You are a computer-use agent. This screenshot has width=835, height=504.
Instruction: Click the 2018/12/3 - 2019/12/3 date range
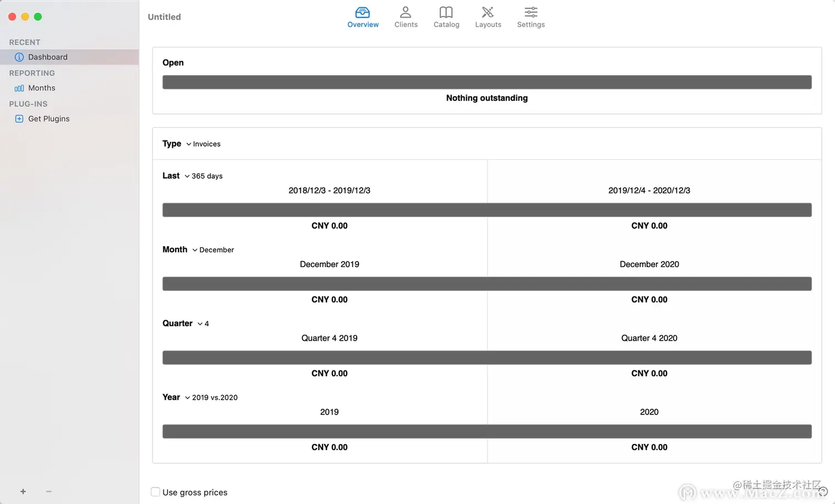pos(330,190)
